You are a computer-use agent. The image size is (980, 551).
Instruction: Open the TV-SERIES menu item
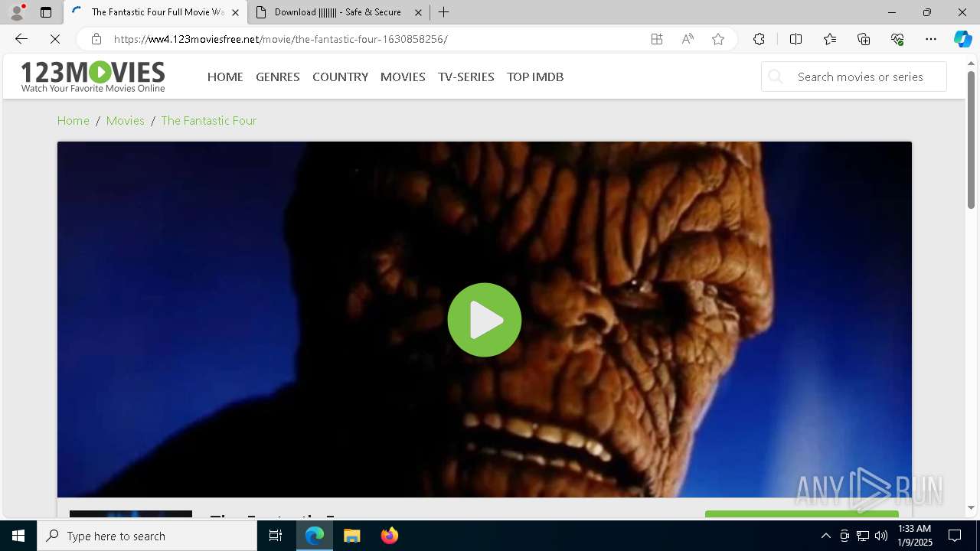coord(466,77)
